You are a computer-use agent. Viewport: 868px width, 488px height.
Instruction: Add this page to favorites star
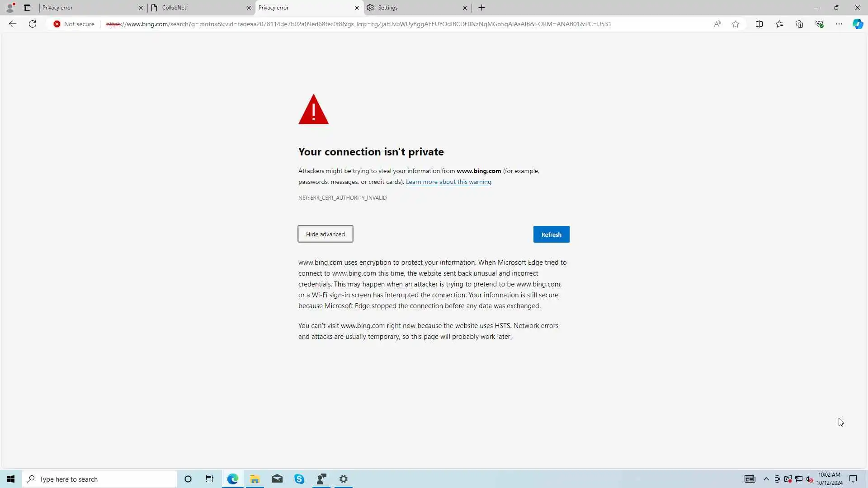click(736, 24)
